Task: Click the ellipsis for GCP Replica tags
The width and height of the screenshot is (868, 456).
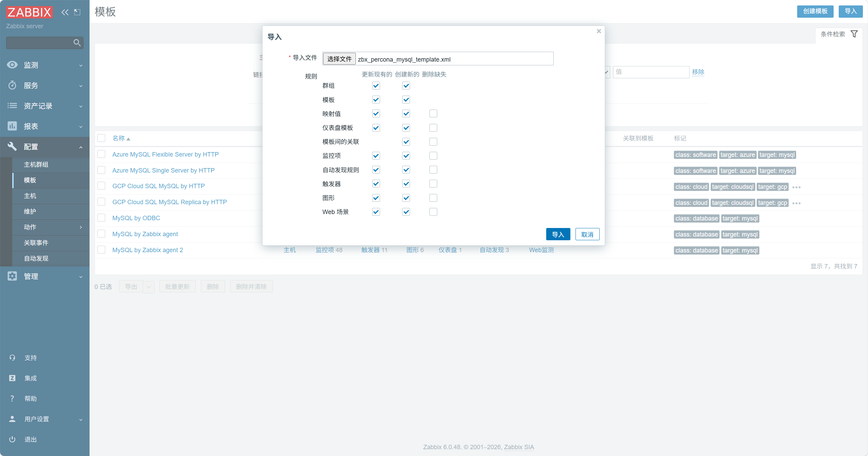Action: click(796, 203)
